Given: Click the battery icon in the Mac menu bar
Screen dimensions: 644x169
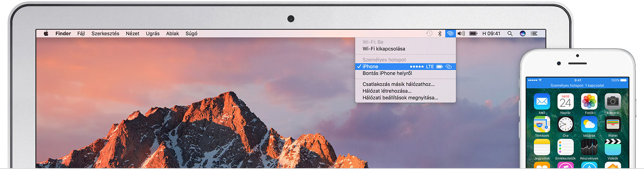Looking at the screenshot, I should click(x=473, y=33).
